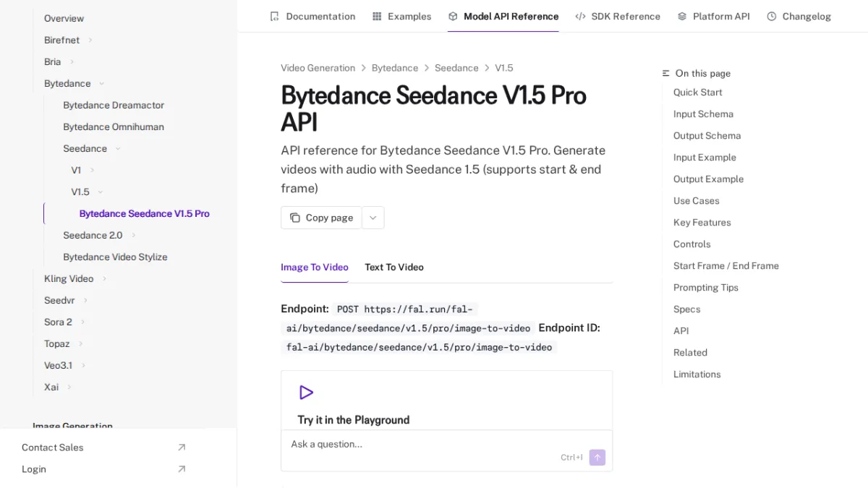Viewport: 868px width, 488px height.
Task: Expand the Xai sidebar section
Action: (69, 387)
